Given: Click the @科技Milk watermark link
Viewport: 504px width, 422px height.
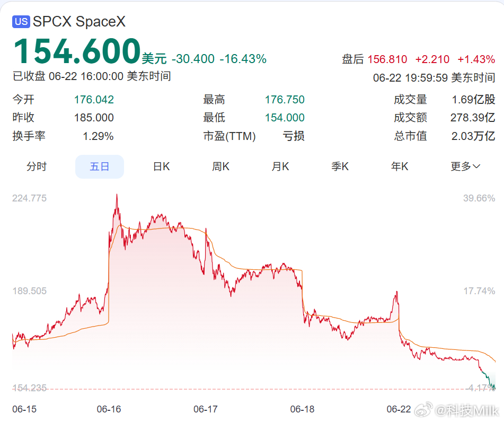Looking at the screenshot, I should click(467, 410).
